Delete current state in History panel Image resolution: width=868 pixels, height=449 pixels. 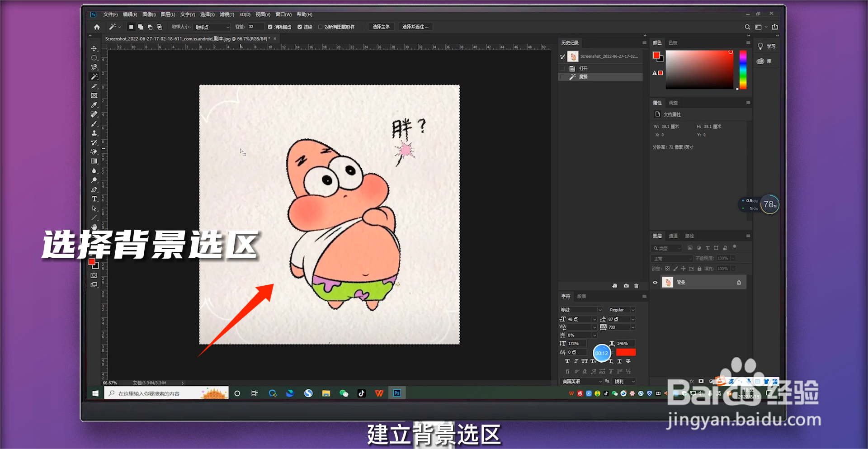click(637, 286)
